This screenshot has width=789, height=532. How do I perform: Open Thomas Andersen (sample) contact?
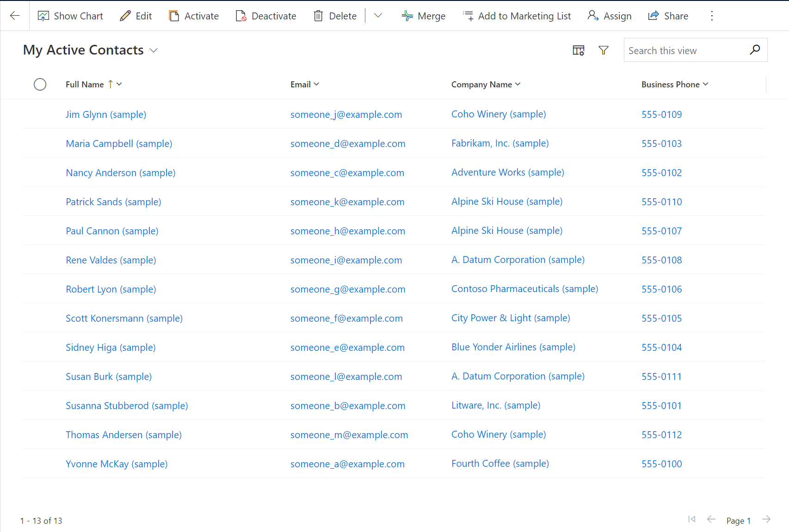point(123,434)
